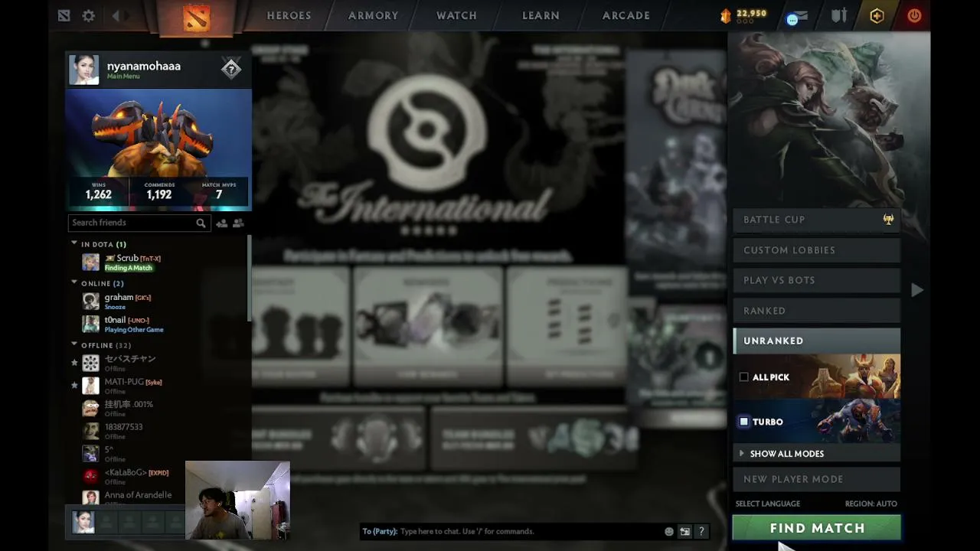Select the Battle Cup option
The height and width of the screenshot is (551, 980).
(816, 220)
